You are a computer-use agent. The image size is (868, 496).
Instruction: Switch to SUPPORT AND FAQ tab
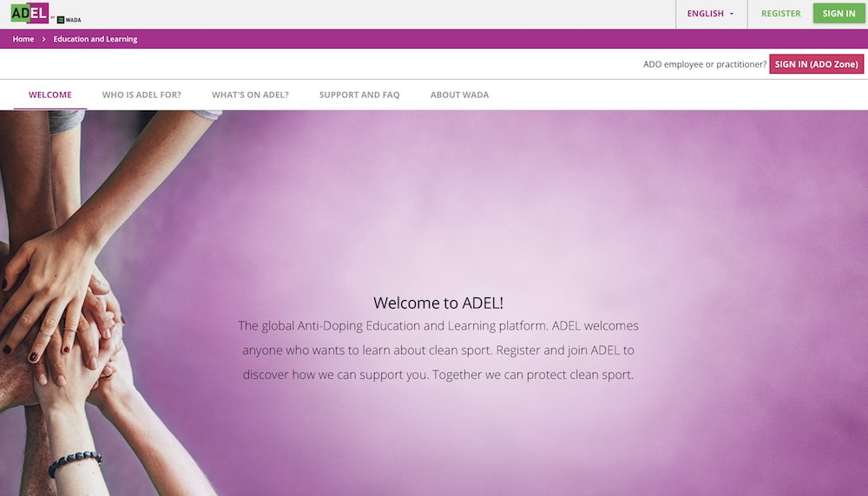pos(359,95)
